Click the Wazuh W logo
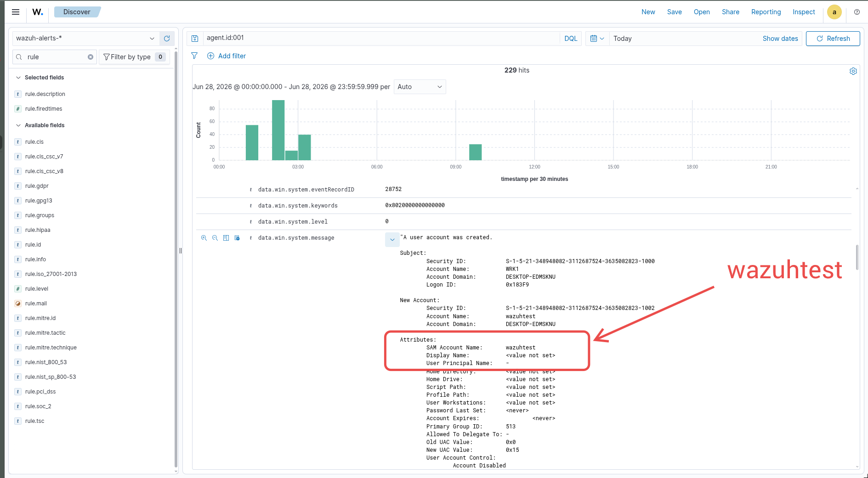 coord(38,12)
